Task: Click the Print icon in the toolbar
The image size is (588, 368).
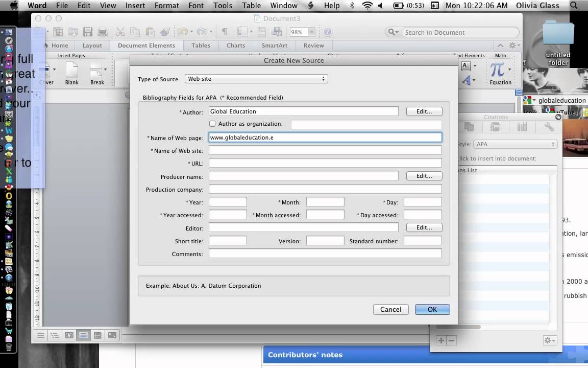Action: 103,32
